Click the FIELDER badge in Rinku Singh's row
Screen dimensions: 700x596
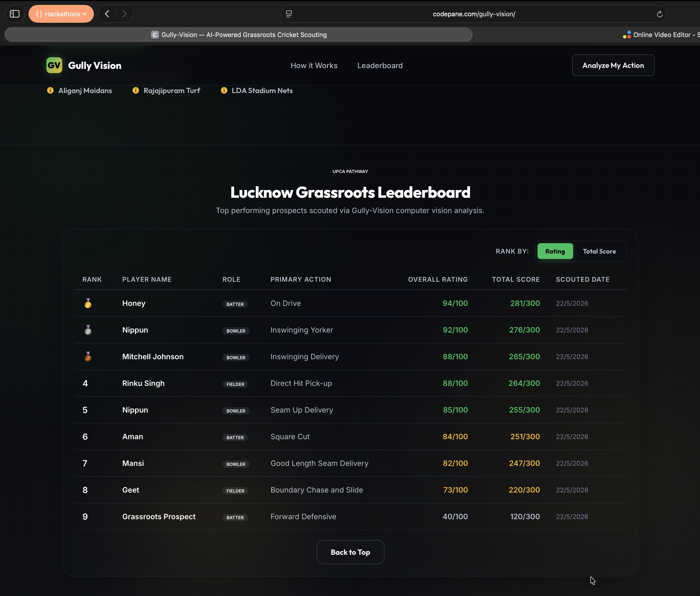coord(235,384)
